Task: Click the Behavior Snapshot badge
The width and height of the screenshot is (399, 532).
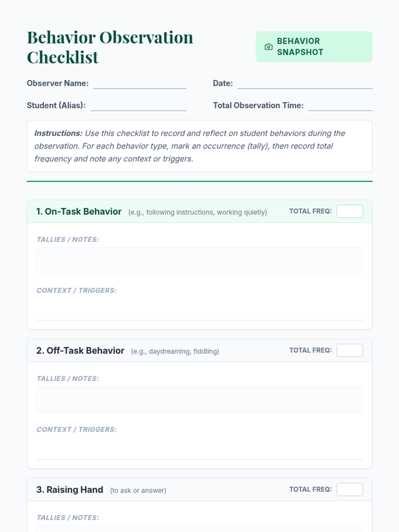Action: 314,47
